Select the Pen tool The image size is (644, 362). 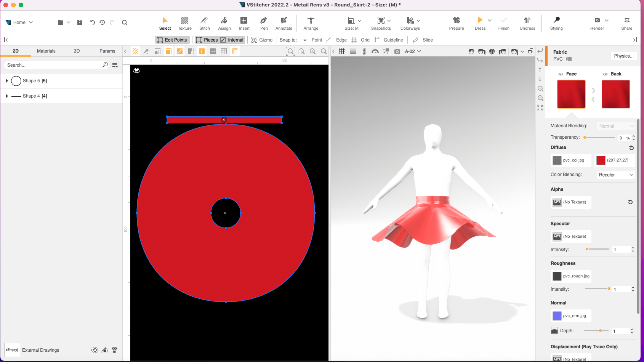pyautogui.click(x=264, y=23)
